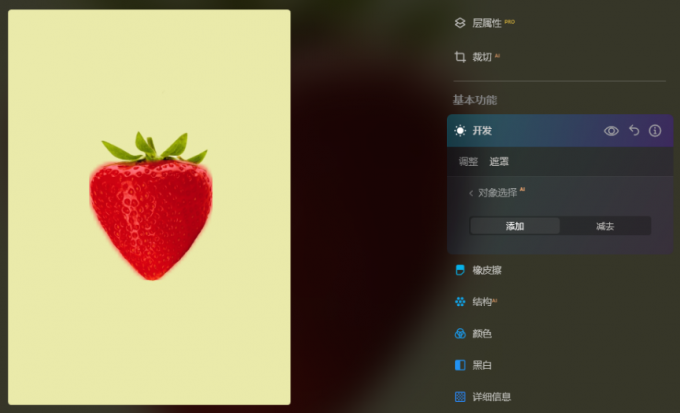Viewport: 680px width, 413px height.
Task: Click the strawberry in the canvas
Action: pos(151,213)
